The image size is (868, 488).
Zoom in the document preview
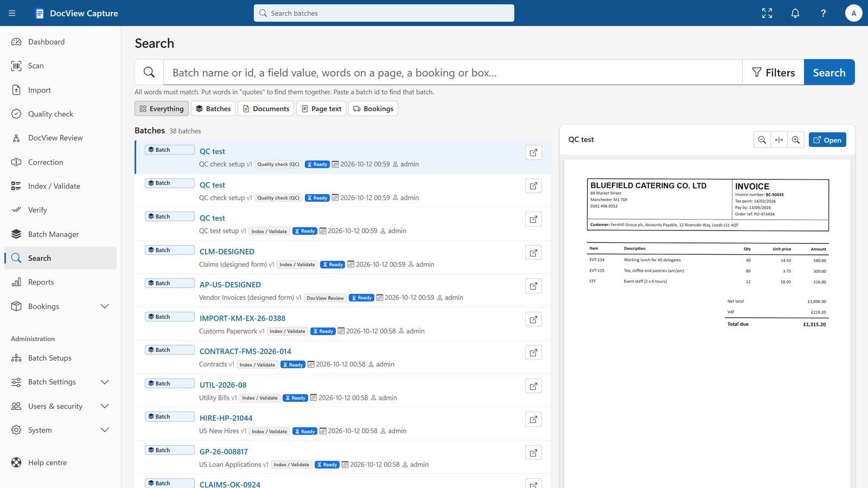coord(796,140)
